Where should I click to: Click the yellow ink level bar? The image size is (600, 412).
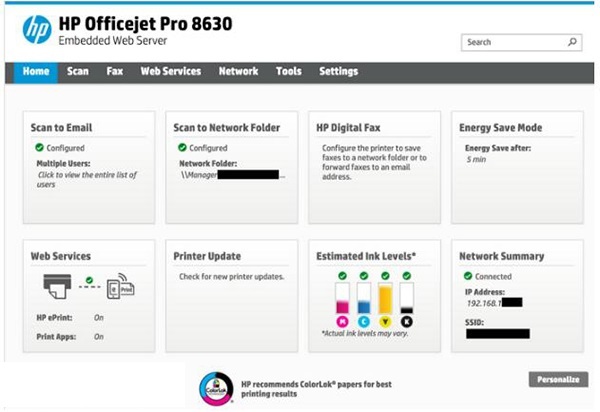pos(385,298)
